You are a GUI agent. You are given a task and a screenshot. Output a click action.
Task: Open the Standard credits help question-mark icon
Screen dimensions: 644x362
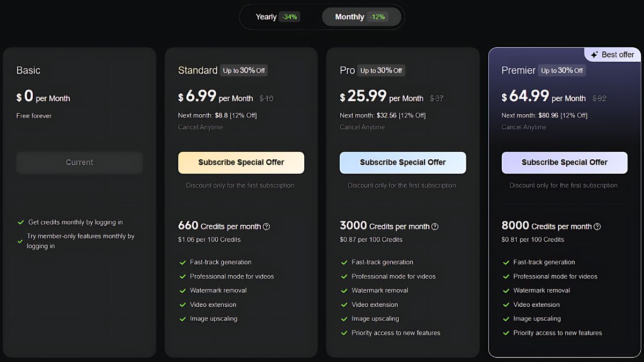tap(266, 226)
